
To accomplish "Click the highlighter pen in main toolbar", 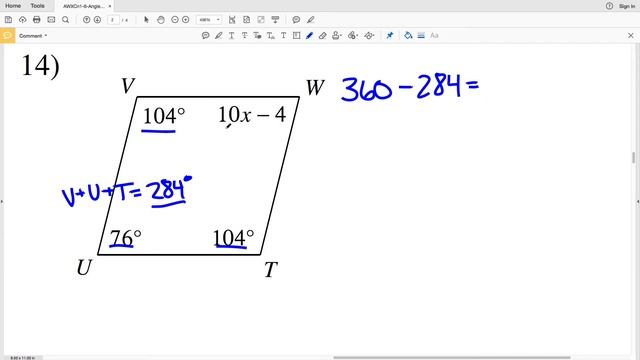I will click(311, 20).
